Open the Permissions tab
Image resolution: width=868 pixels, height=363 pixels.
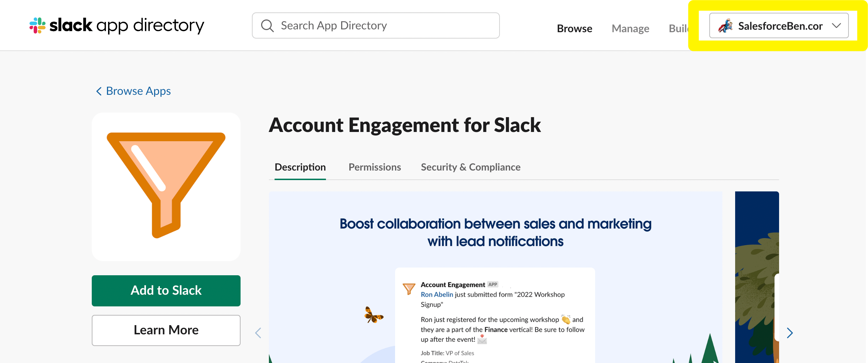click(375, 167)
